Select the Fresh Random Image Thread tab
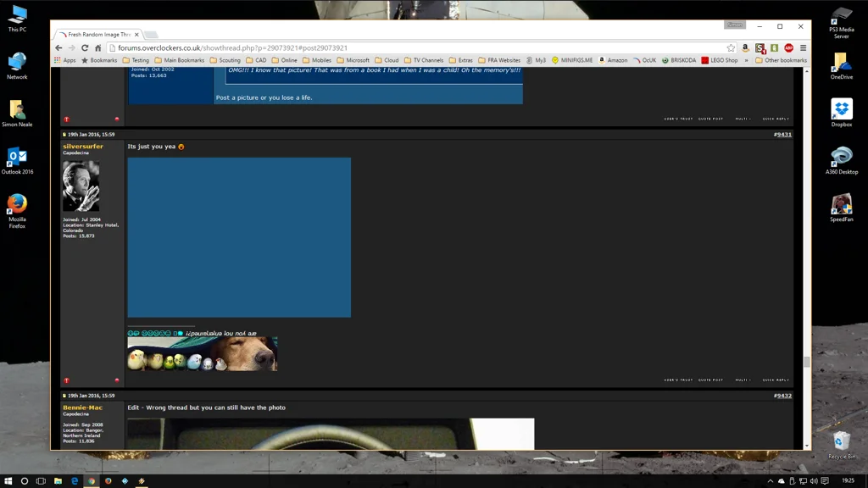Screen dimensions: 868x488 point(98,34)
